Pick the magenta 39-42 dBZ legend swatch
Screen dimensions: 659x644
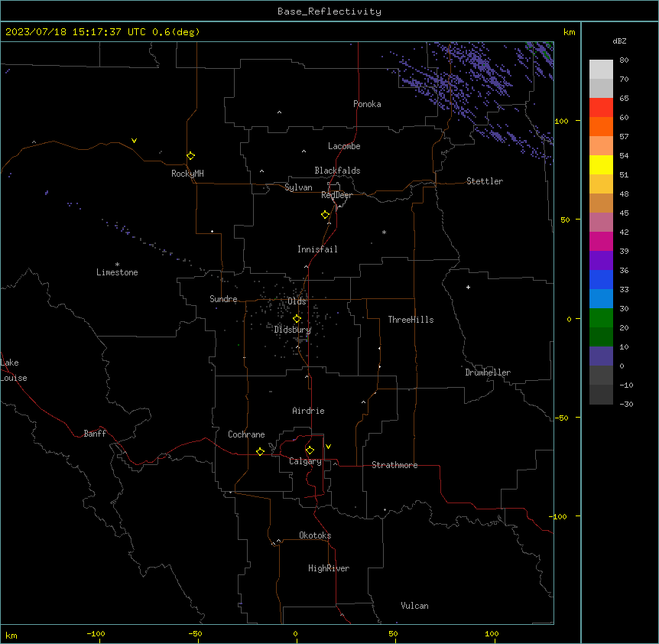tap(601, 242)
